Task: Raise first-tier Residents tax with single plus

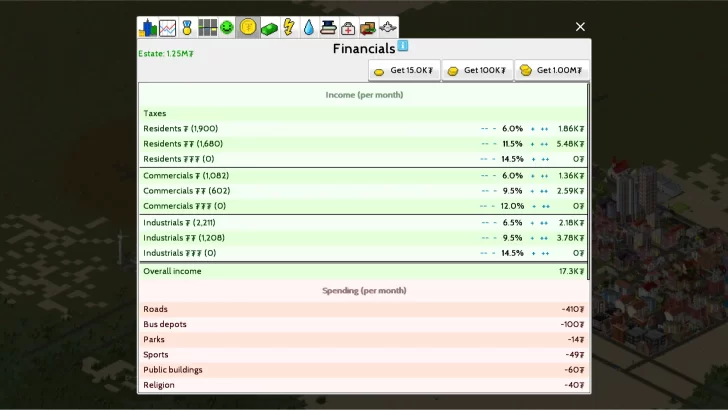Action: coord(532,129)
